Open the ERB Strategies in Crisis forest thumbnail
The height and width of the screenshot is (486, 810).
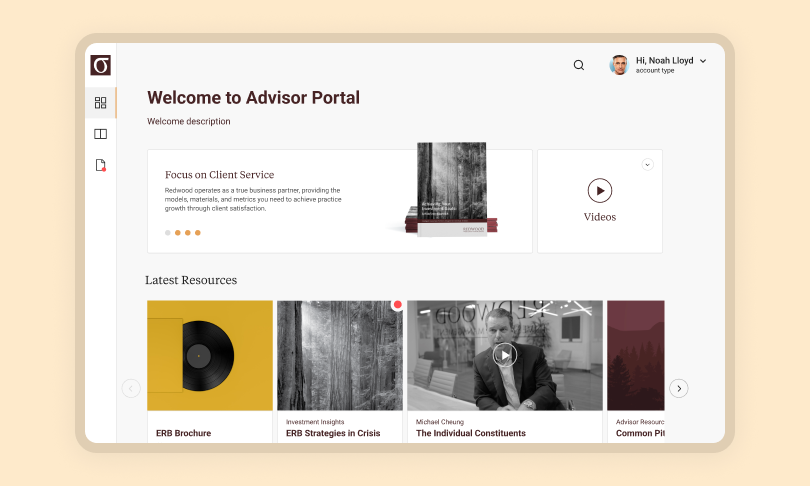340,355
